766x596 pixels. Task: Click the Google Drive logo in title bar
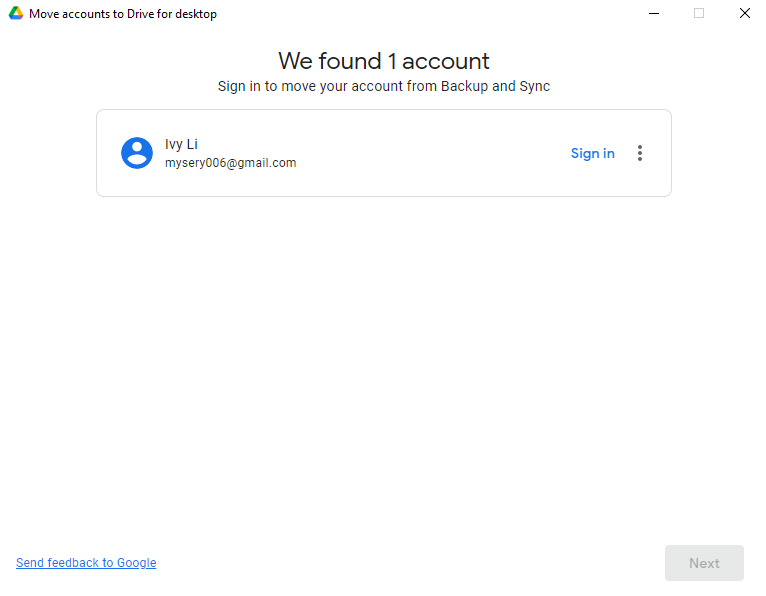pyautogui.click(x=16, y=14)
